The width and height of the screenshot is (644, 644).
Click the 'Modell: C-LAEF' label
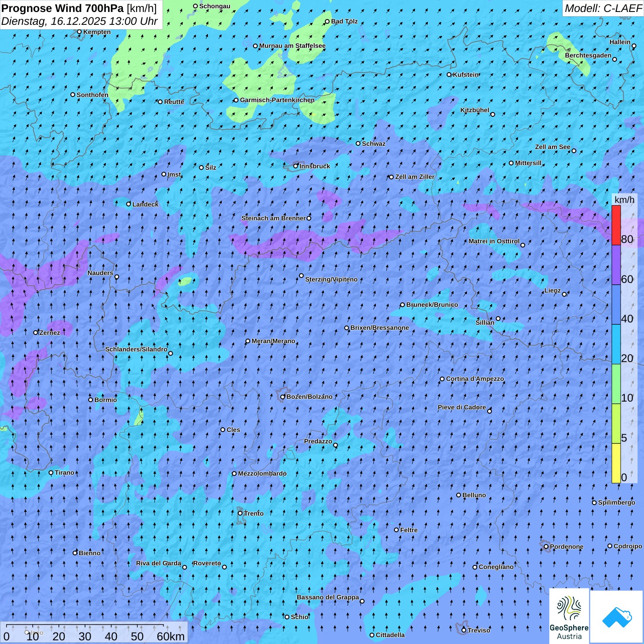pyautogui.click(x=603, y=8)
